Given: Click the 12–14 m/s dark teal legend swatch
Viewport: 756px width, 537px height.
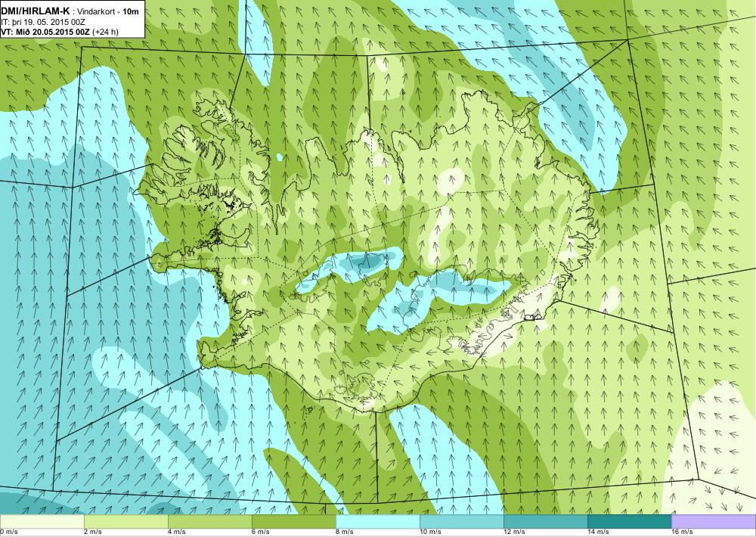Looking at the screenshot, I should pos(545,521).
